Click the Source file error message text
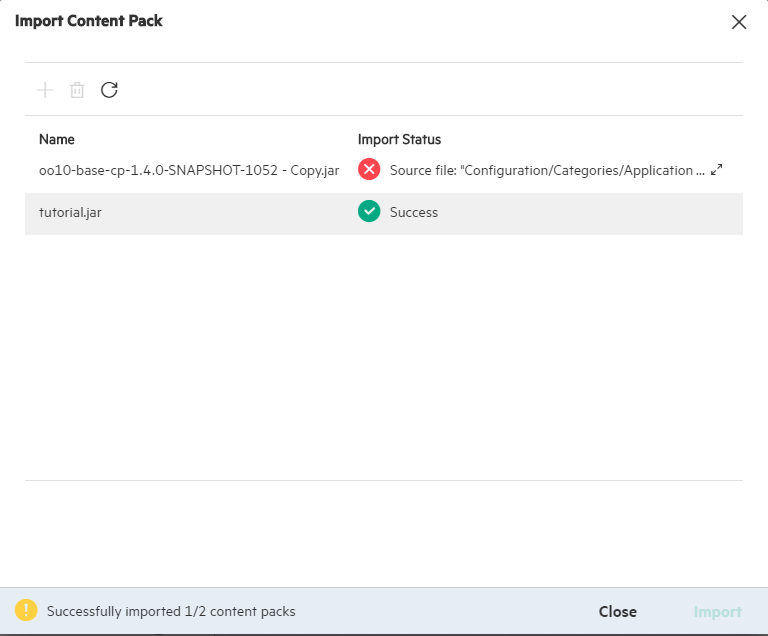Screen dimensions: 768x636 (x=547, y=171)
